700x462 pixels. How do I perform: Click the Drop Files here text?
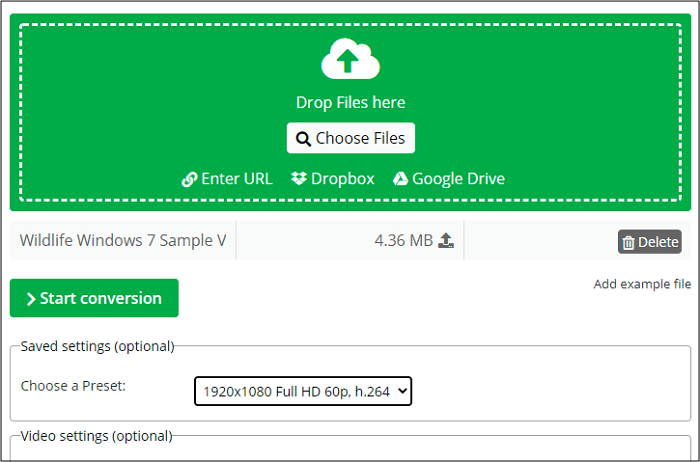(350, 102)
